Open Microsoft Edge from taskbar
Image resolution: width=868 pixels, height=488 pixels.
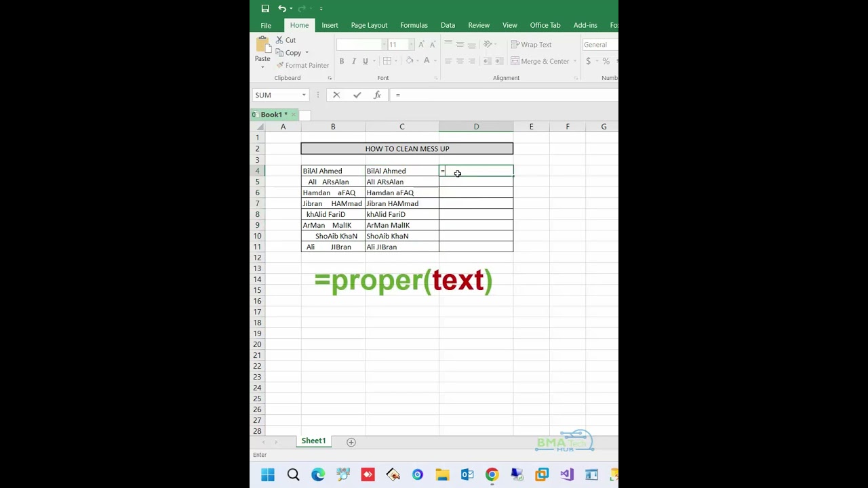[x=317, y=475]
